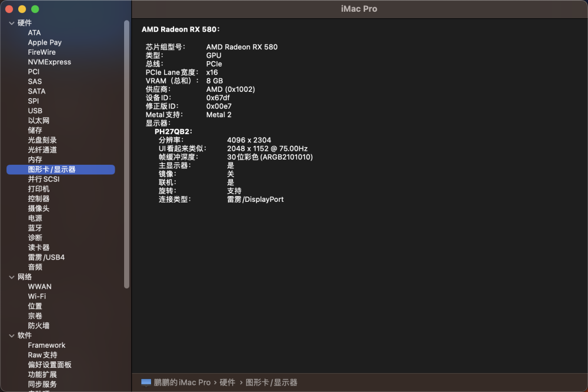Click the 8 GB VRAM value
588x392 pixels.
coord(215,81)
